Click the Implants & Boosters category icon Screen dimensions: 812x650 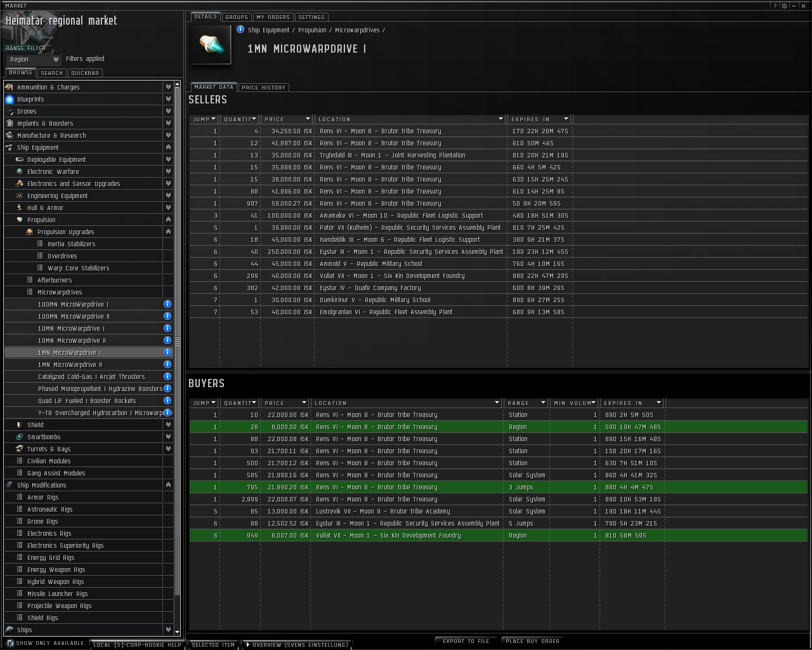point(10,123)
